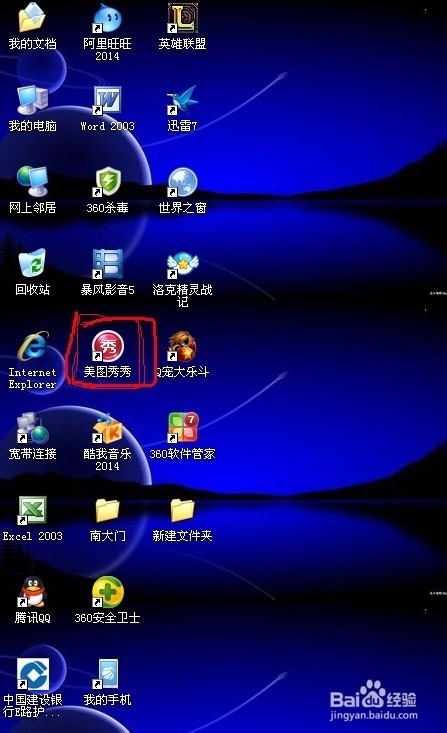Launch the 世界之窗 browser icon

click(182, 182)
